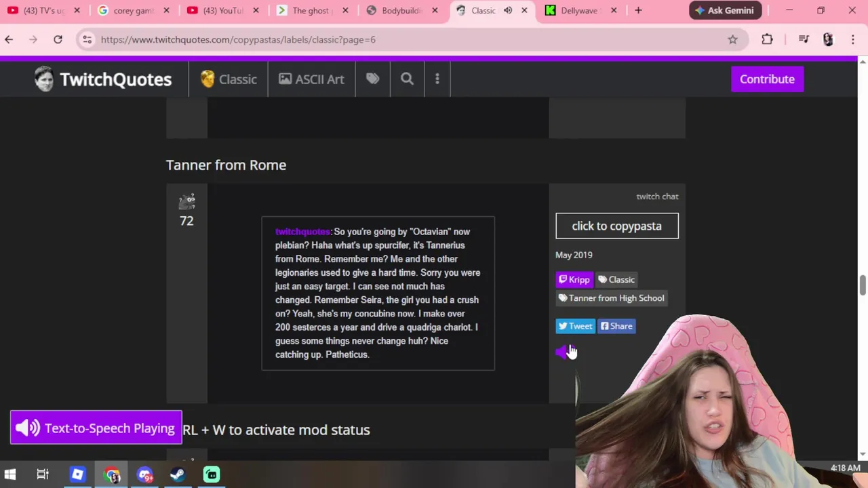Open the Chrome three-dot menu
Image resolution: width=868 pixels, height=488 pixels.
click(x=852, y=39)
